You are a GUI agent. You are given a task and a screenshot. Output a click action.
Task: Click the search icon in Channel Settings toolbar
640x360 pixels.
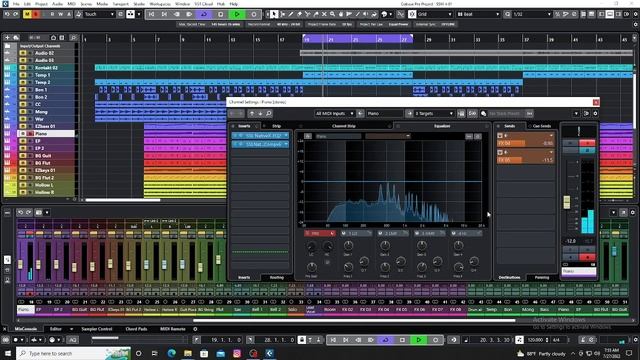click(x=269, y=113)
